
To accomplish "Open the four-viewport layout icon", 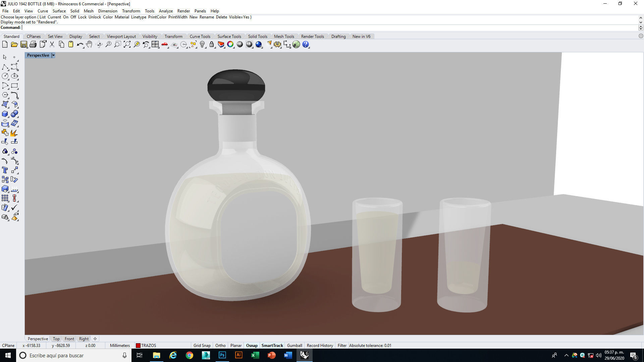I will coord(155,45).
